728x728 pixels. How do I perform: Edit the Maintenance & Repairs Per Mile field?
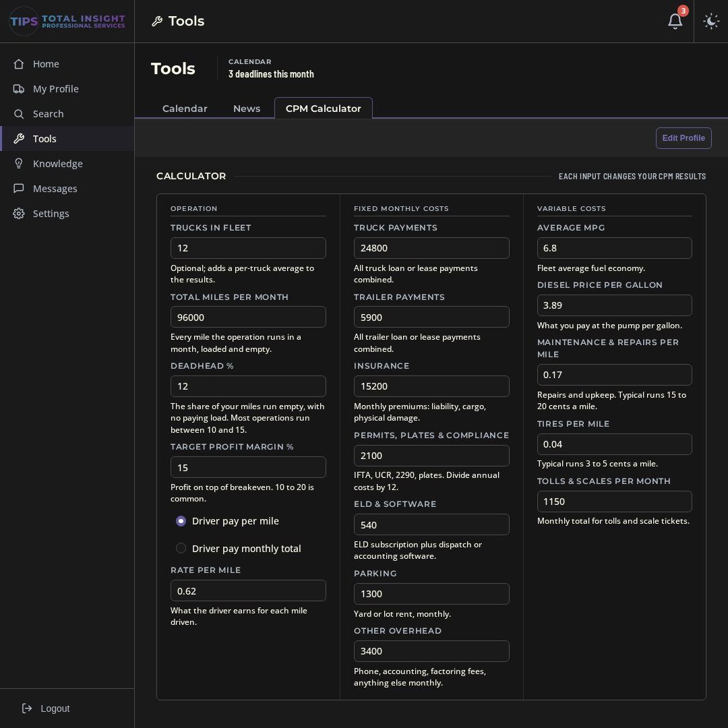[614, 375]
